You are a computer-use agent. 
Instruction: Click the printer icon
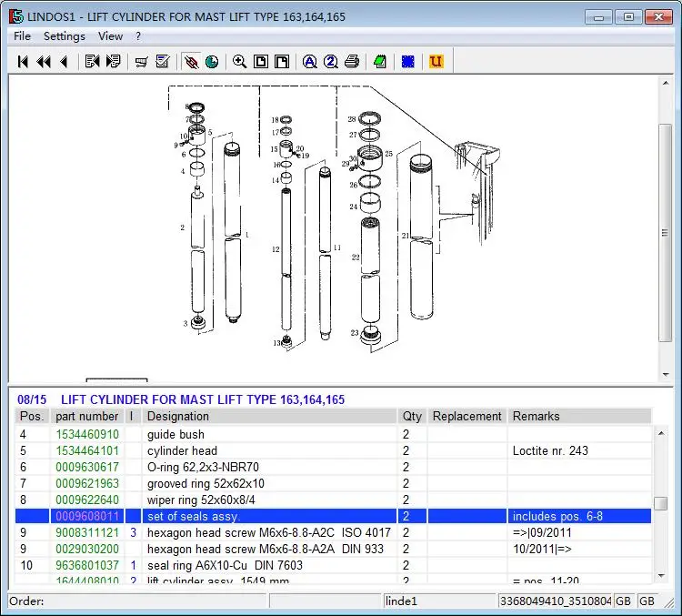352,62
